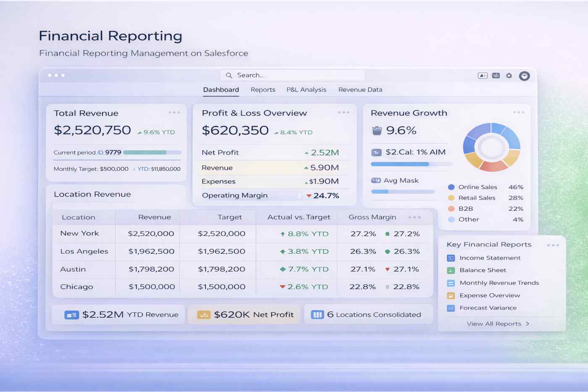
Task: Open the P&L Analysis tab
Action: tap(306, 89)
